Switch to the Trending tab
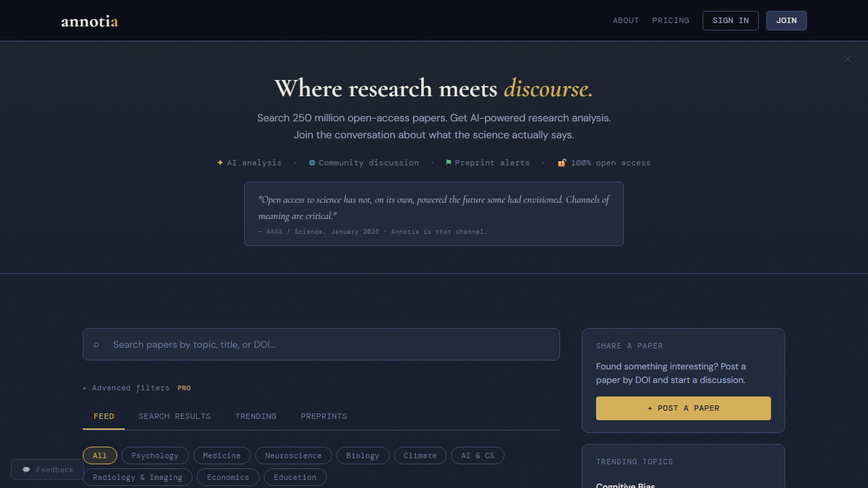The height and width of the screenshot is (488, 868). (x=256, y=416)
